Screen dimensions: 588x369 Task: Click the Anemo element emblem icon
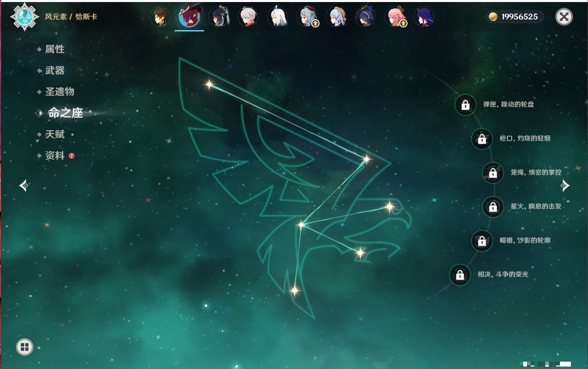(x=24, y=17)
